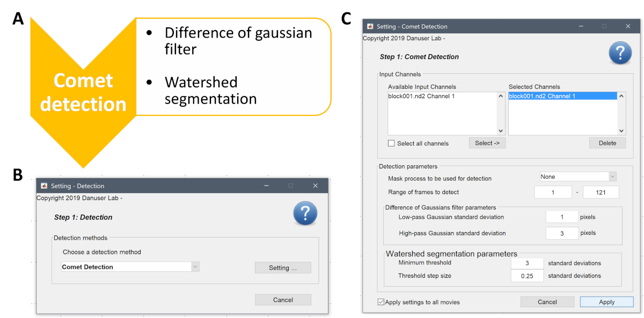Click MATLAB icon in Setting - Detection title bar

44,186
